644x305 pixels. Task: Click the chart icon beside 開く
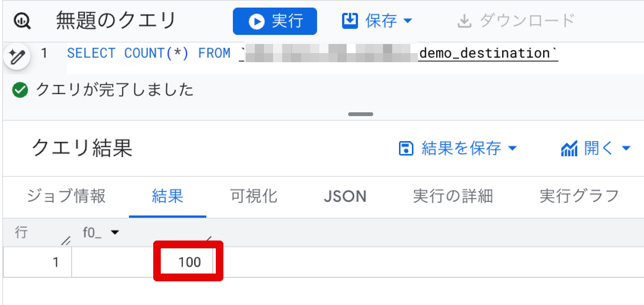click(x=569, y=148)
